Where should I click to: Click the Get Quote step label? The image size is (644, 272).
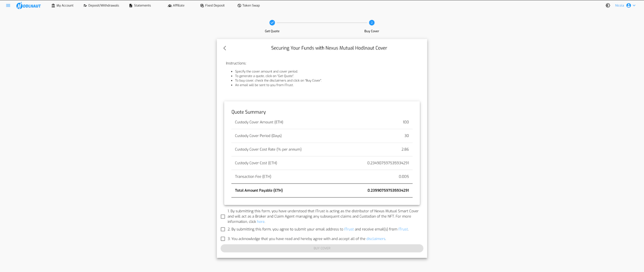pos(272,31)
